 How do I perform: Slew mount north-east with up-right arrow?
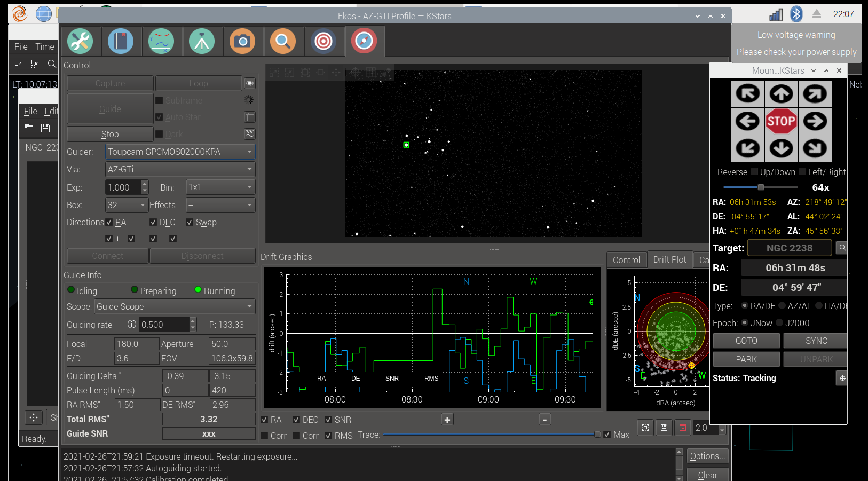pos(815,94)
